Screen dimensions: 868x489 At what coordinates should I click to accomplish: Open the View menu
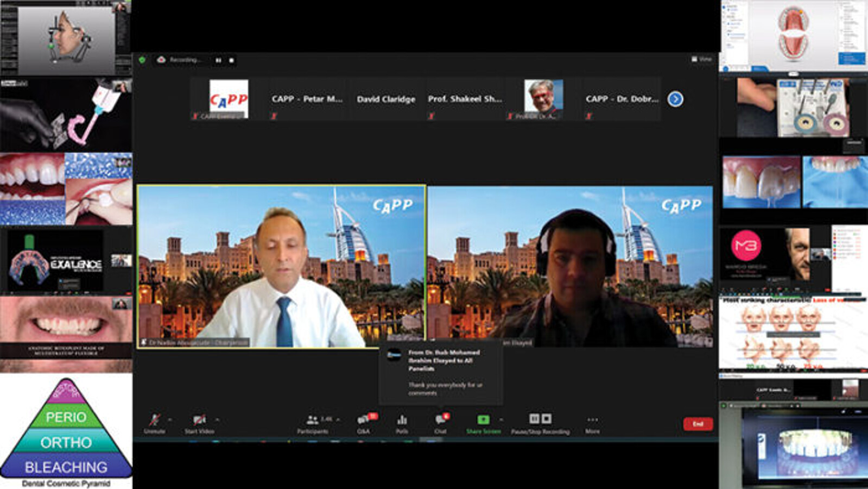click(x=701, y=59)
